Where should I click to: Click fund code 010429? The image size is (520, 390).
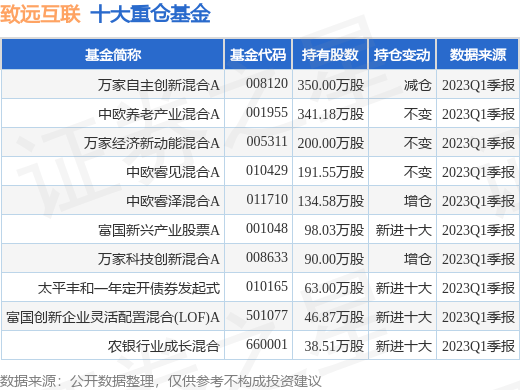pyautogui.click(x=267, y=171)
